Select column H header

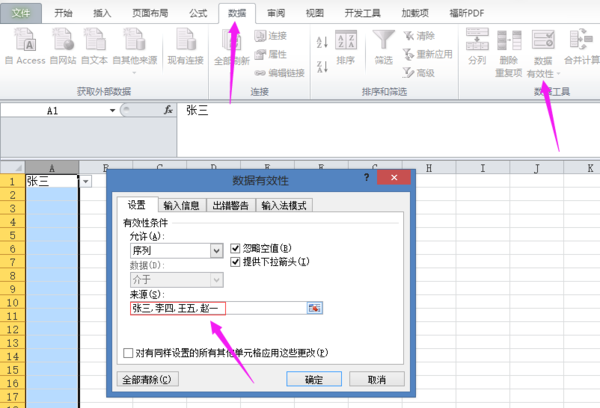point(429,168)
